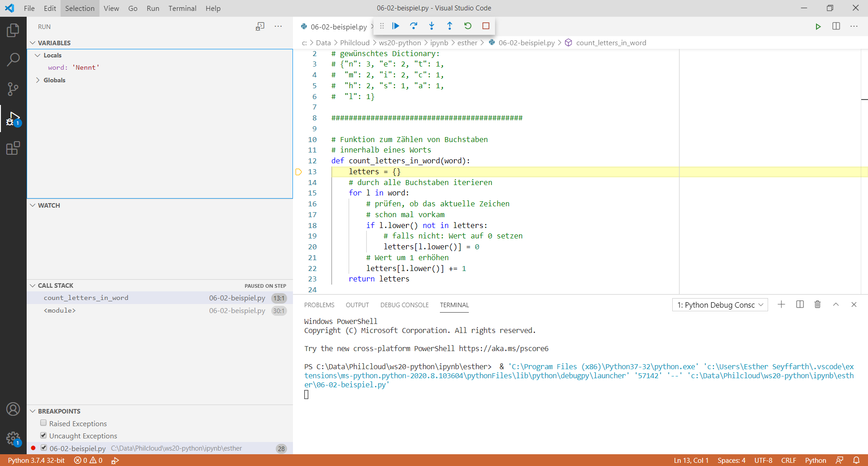Open the Extensions view
Image resolution: width=868 pixels, height=466 pixels.
[13, 148]
